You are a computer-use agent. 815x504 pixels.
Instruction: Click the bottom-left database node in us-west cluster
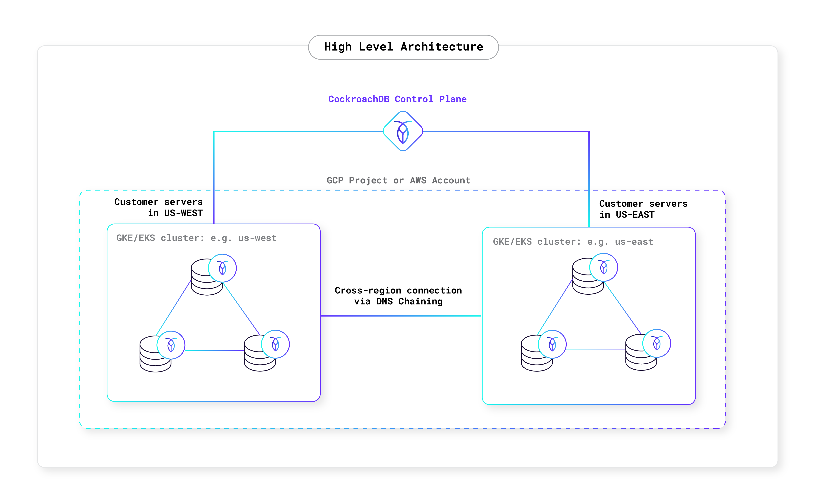(162, 351)
